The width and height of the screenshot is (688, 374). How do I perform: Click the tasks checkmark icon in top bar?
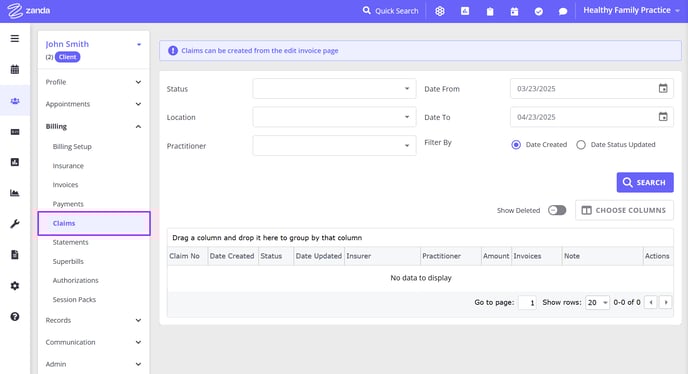coord(538,11)
